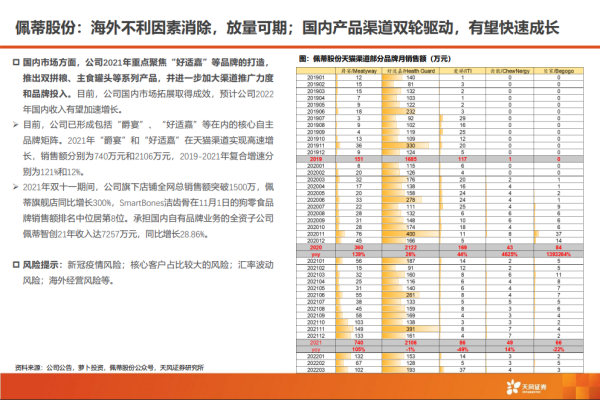
Task: Click the Begogo column header
Action: [559, 71]
